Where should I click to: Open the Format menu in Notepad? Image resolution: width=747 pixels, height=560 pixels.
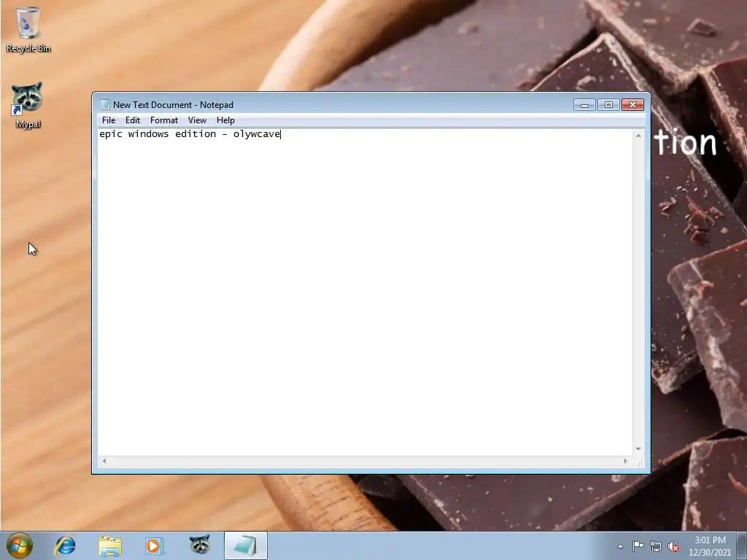(x=164, y=120)
